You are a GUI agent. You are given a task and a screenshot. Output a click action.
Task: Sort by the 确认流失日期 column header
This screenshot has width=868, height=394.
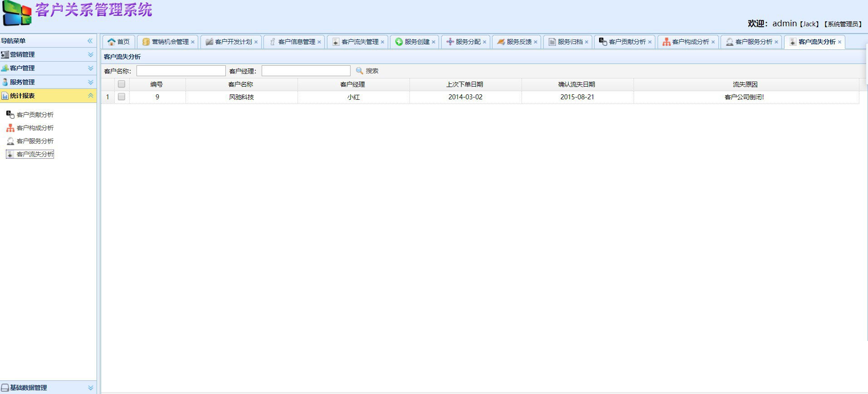(576, 84)
